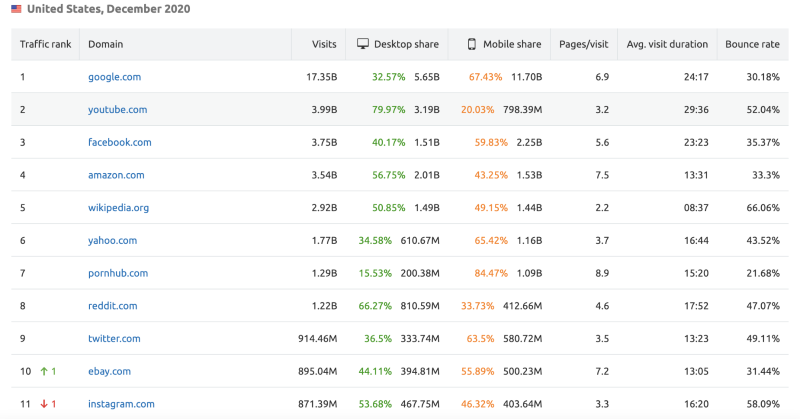Click the United States flag icon
The image size is (800, 419).
[16, 9]
